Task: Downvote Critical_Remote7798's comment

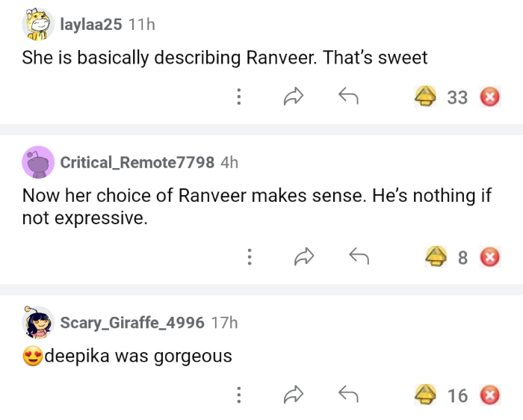Action: [489, 258]
